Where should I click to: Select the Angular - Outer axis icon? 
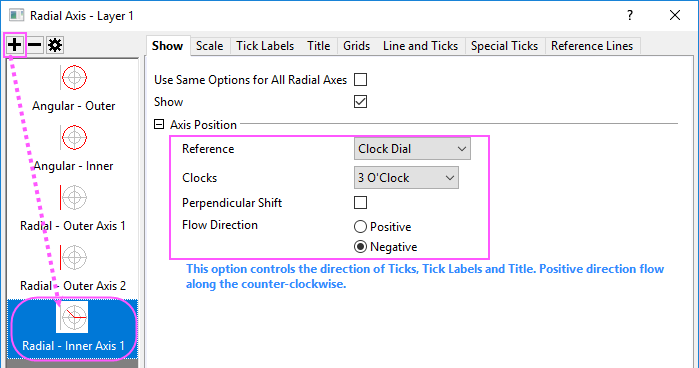(74, 78)
